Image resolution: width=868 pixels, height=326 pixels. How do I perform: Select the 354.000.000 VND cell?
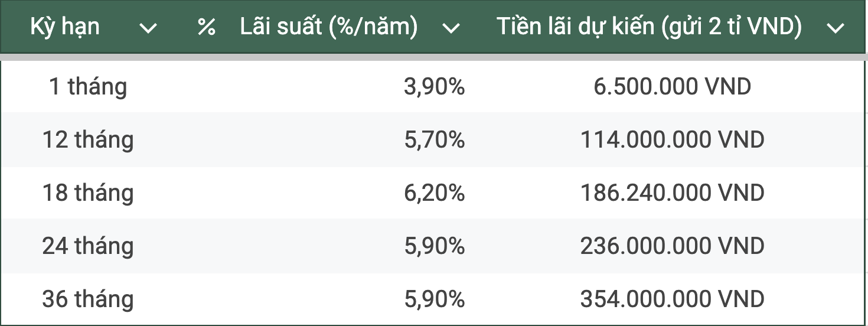pyautogui.click(x=672, y=299)
